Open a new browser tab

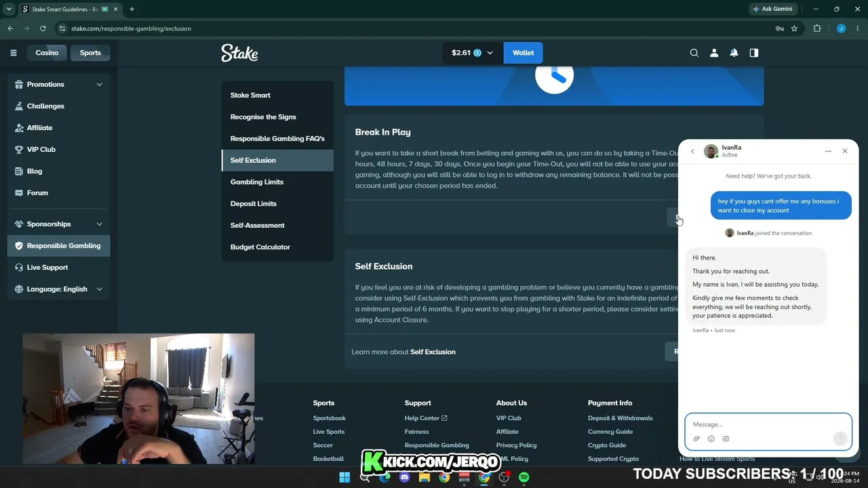click(x=132, y=9)
